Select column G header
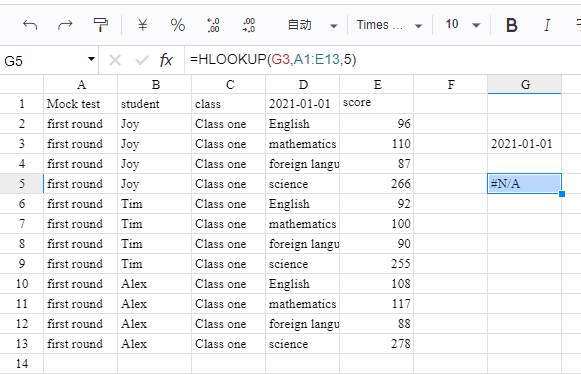The height and width of the screenshot is (374, 581). [x=525, y=85]
